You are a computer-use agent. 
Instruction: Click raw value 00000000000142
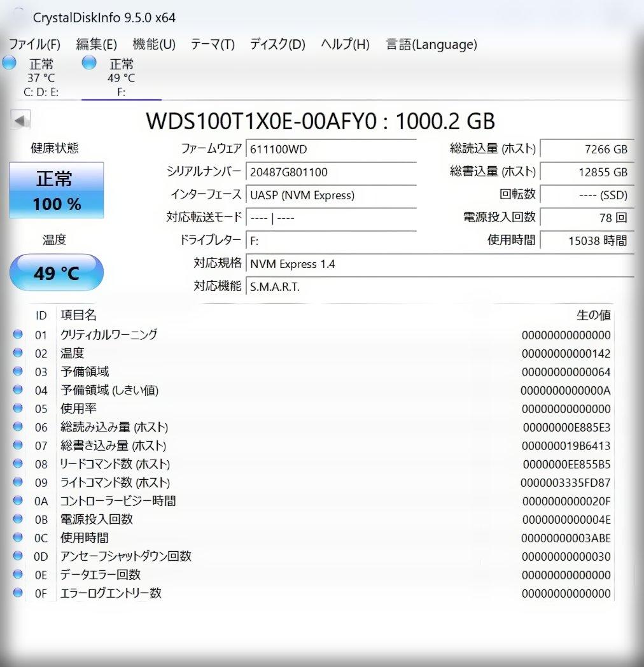pyautogui.click(x=566, y=353)
